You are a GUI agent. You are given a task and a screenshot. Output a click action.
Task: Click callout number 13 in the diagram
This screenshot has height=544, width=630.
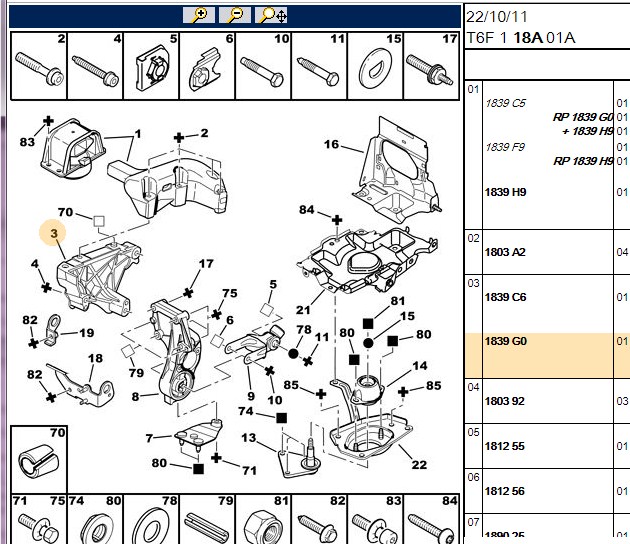[248, 438]
